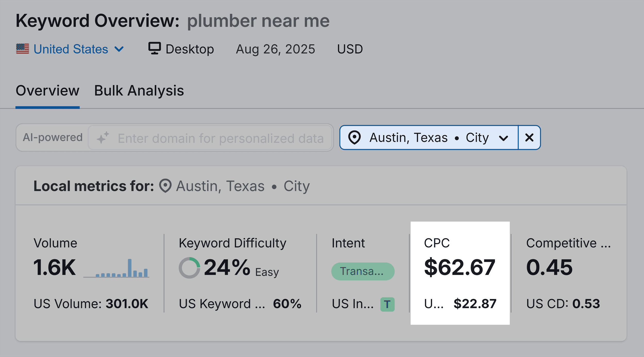
Task: Click the United States flag icon
Action: 22,49
